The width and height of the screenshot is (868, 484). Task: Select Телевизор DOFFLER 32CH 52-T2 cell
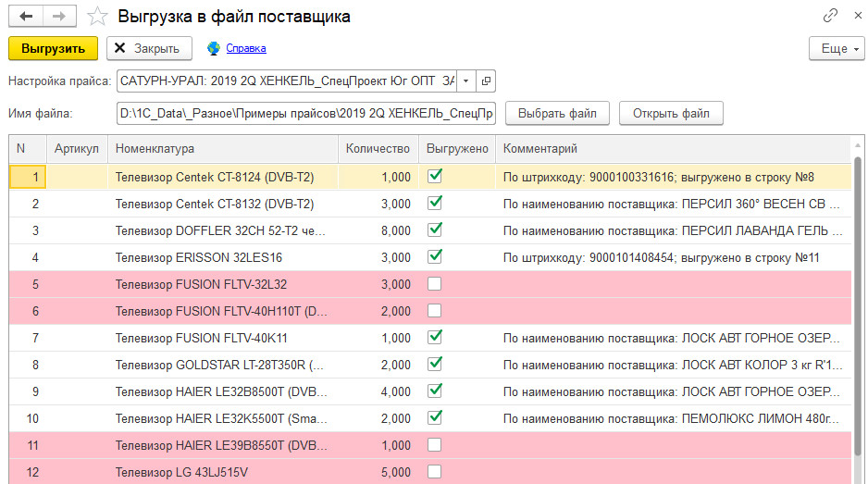click(x=223, y=230)
